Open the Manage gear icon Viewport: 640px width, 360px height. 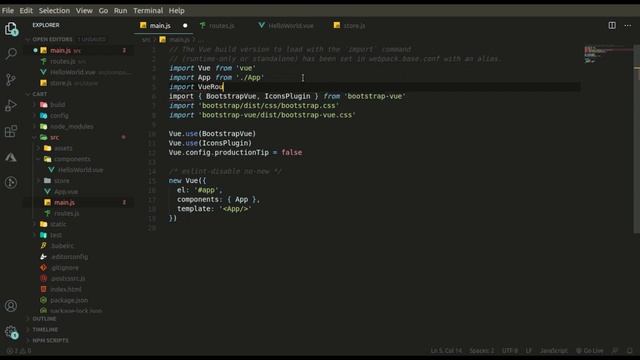(x=11, y=332)
